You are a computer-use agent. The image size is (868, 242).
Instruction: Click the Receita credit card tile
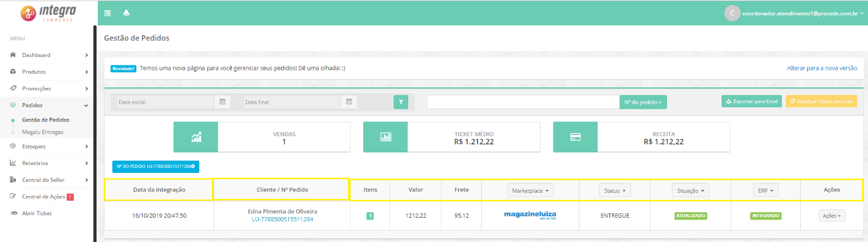(575, 137)
